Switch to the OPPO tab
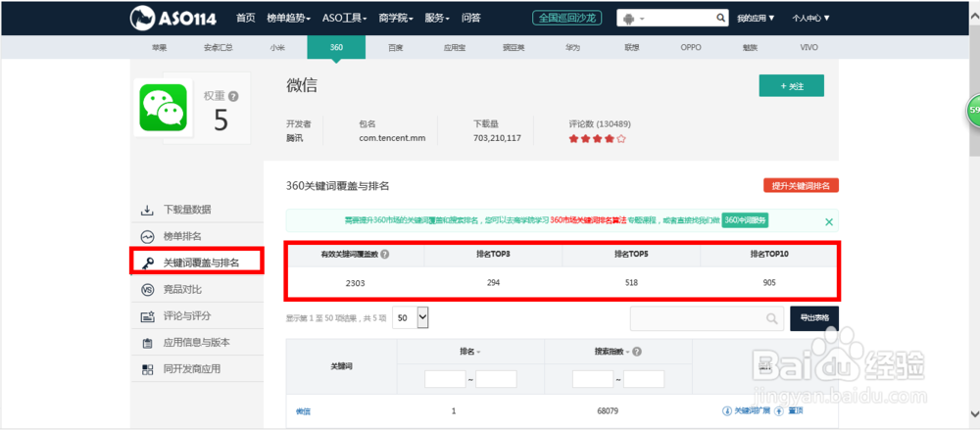 691,47
